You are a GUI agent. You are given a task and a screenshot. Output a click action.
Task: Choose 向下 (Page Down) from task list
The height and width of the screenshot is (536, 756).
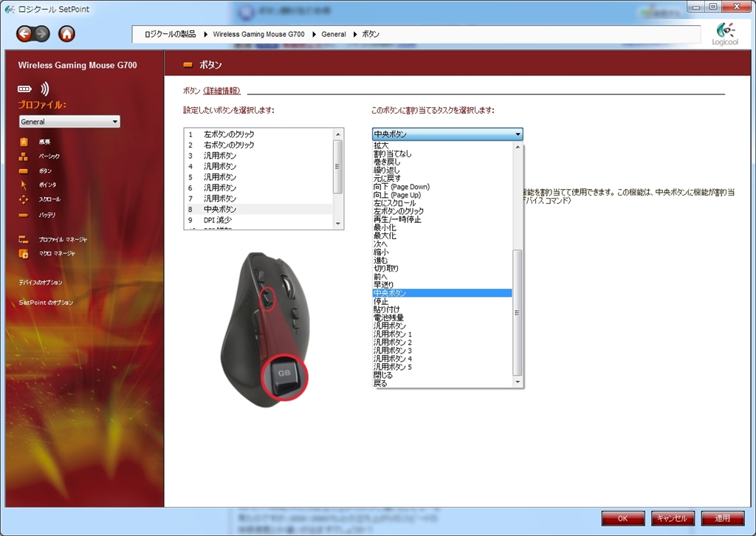pos(442,187)
